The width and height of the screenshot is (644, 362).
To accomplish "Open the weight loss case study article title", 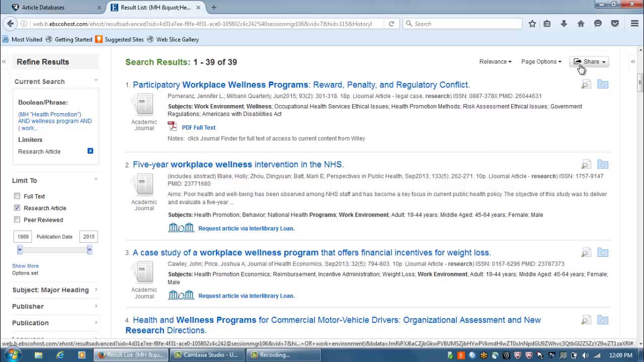I will tap(312, 252).
